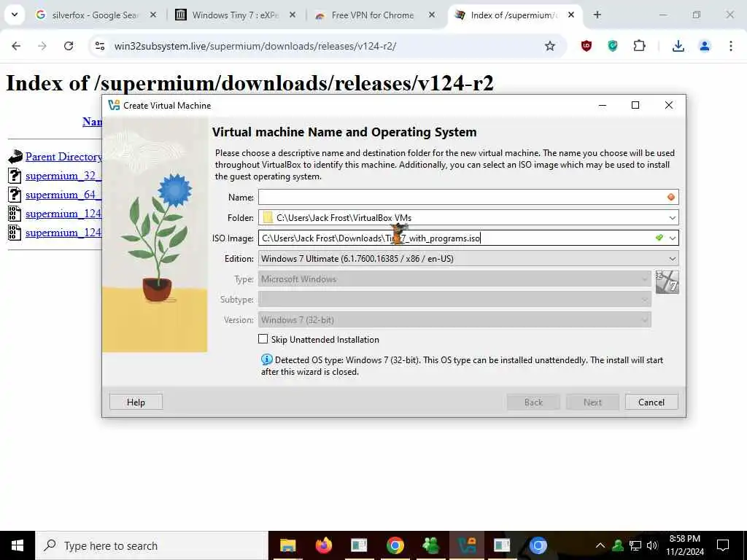Cancel the Create Virtual Machine wizard
The width and height of the screenshot is (747, 560).
pyautogui.click(x=651, y=402)
